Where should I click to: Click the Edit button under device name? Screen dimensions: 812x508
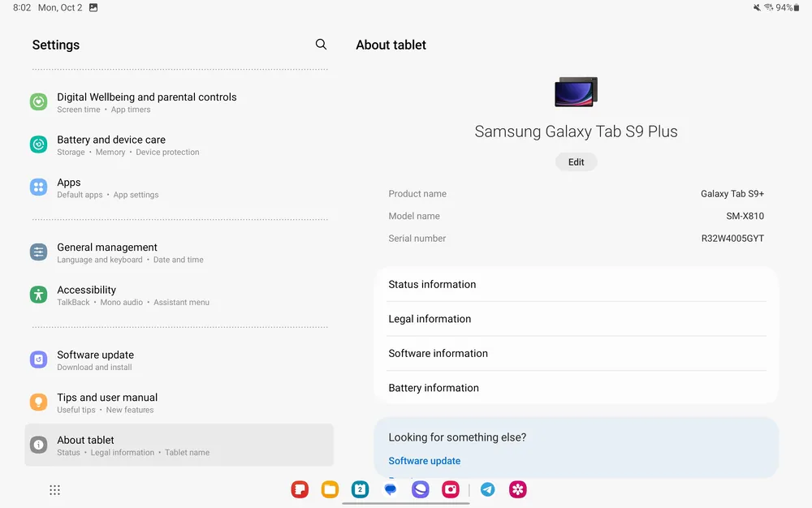click(576, 162)
